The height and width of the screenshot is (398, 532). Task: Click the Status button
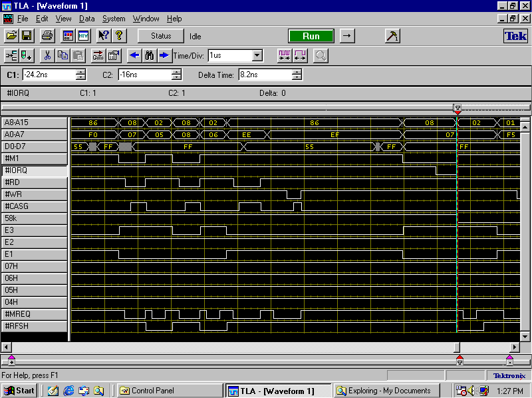pyautogui.click(x=161, y=36)
